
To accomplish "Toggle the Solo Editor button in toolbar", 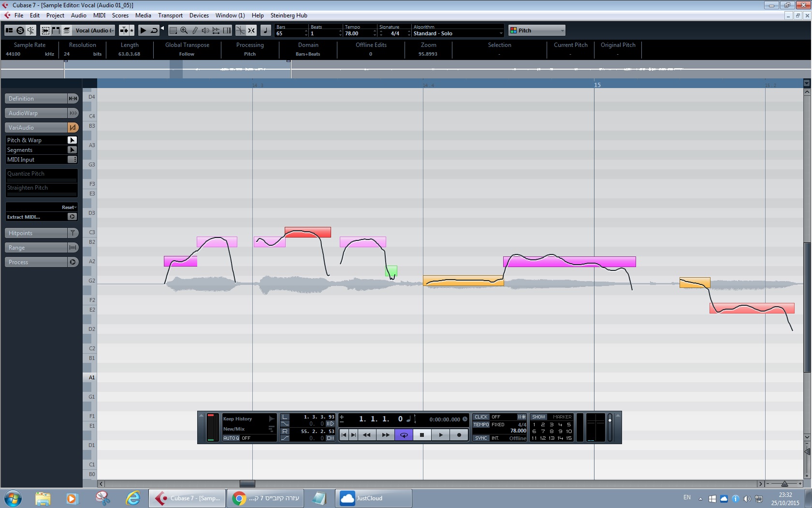I will [x=20, y=30].
